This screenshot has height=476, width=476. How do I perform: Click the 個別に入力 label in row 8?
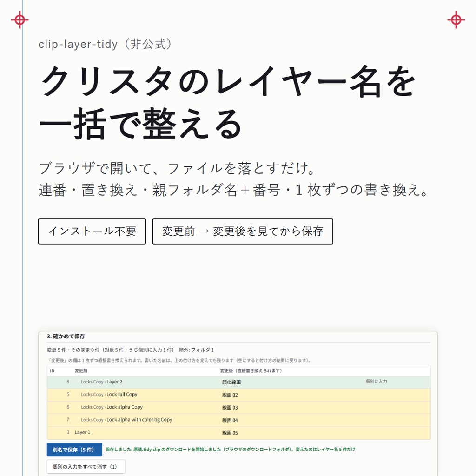[x=377, y=382]
